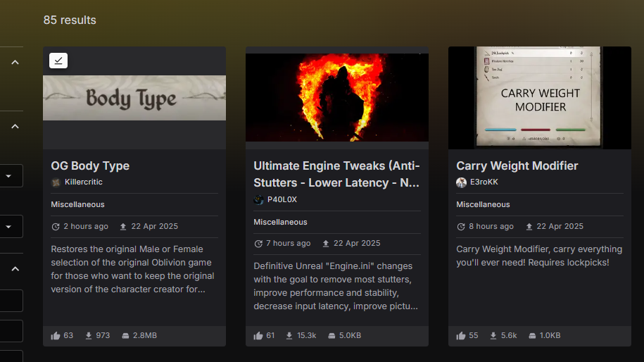Viewport: 644px width, 362px height.
Task: Click the updated clock icon by 2 hours ago
Action: click(56, 227)
